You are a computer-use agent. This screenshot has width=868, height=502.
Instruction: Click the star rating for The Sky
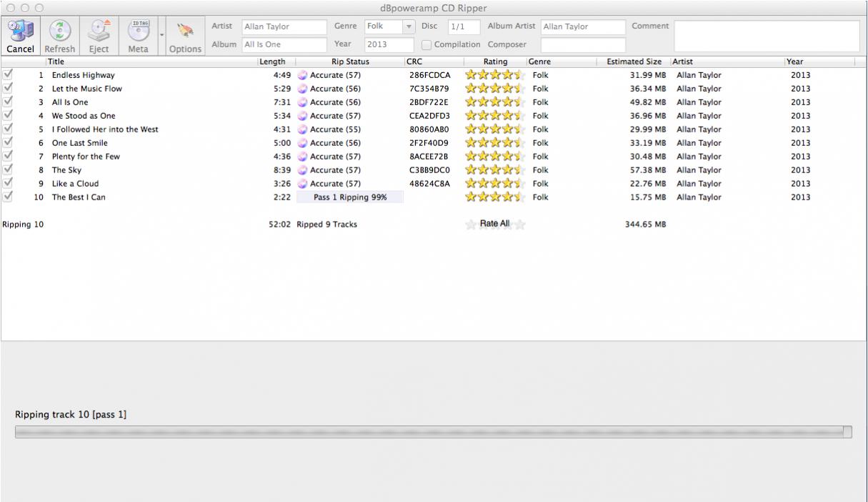495,170
